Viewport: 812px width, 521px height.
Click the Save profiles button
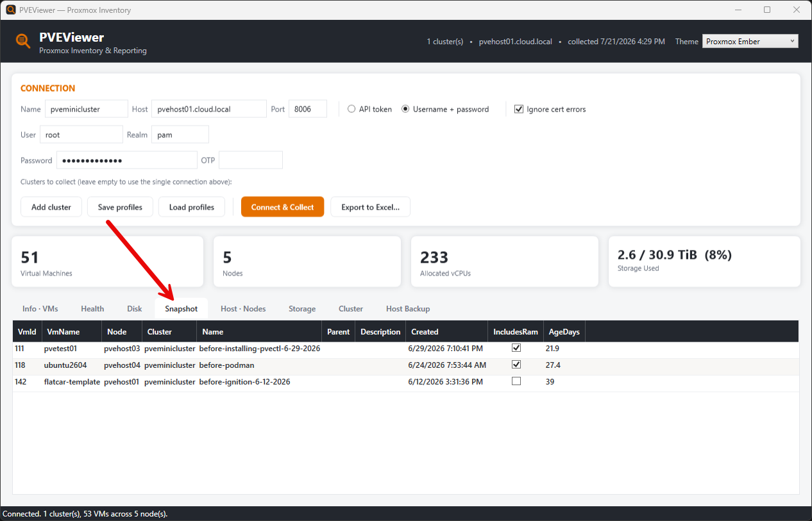120,207
